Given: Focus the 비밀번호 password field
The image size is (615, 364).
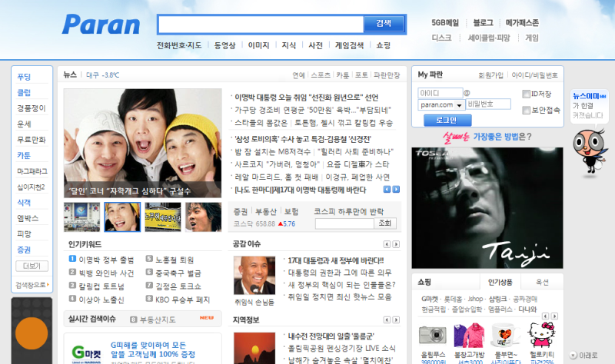Looking at the screenshot, I should 488,104.
